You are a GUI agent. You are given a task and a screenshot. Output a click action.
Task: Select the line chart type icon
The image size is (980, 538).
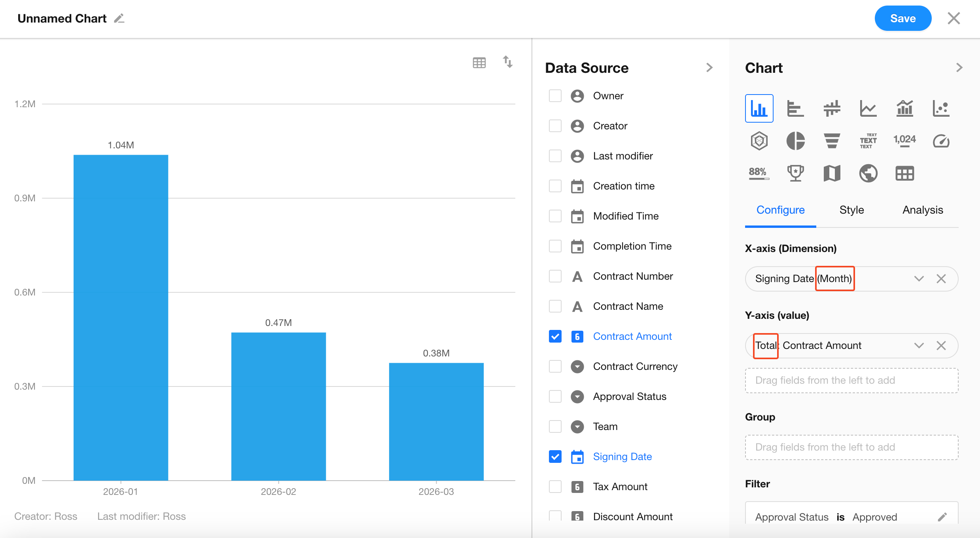tap(868, 108)
